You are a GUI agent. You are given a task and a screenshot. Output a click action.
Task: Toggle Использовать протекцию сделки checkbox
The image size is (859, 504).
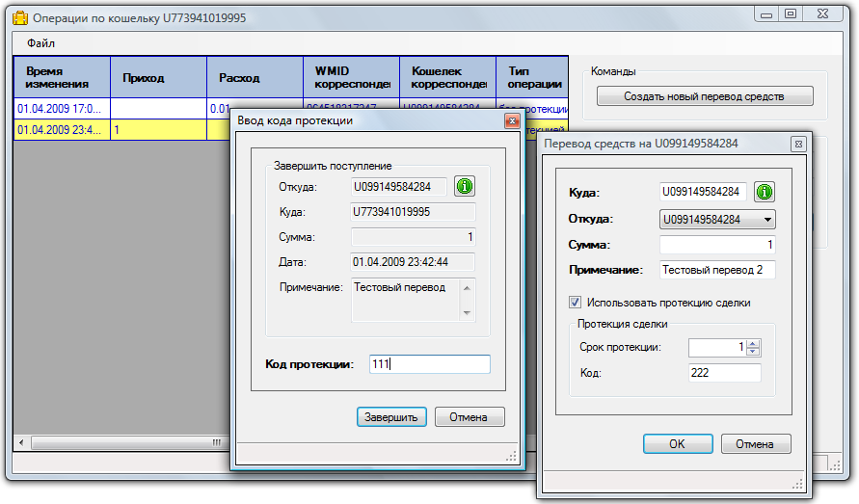click(576, 302)
